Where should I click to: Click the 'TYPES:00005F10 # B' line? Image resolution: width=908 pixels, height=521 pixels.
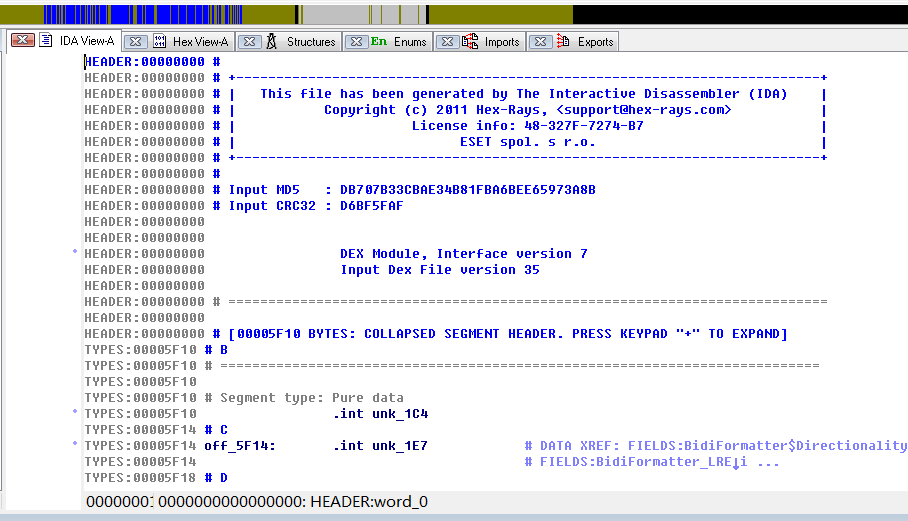(x=156, y=350)
